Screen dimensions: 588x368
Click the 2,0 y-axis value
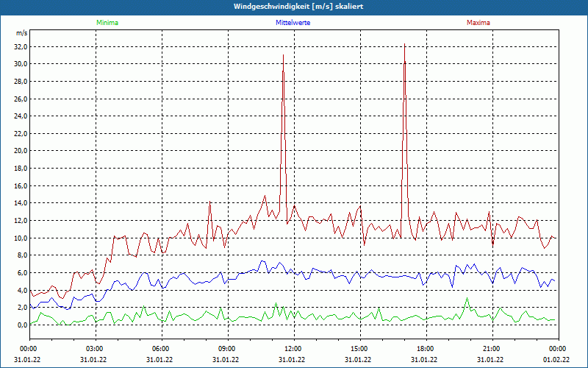click(21, 307)
